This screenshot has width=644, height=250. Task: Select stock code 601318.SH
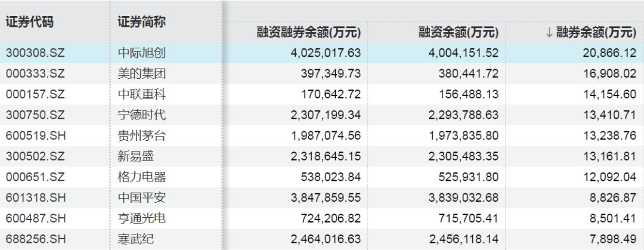pos(36,197)
